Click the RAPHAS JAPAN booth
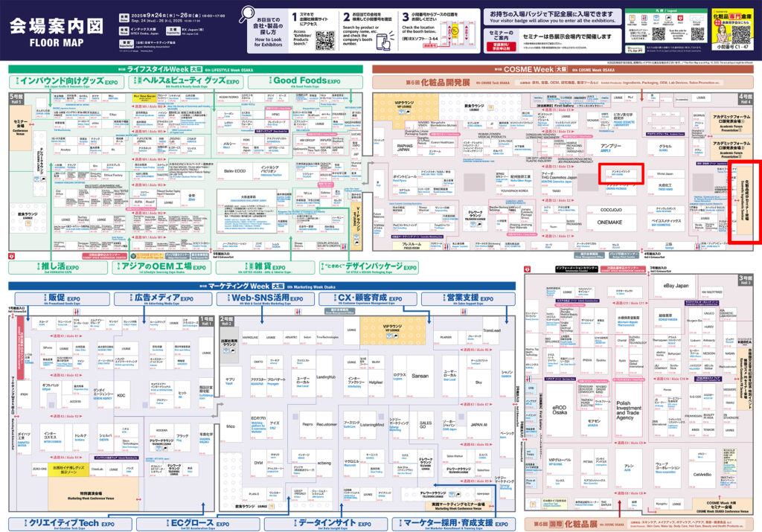The height and width of the screenshot is (532, 762). click(x=405, y=148)
